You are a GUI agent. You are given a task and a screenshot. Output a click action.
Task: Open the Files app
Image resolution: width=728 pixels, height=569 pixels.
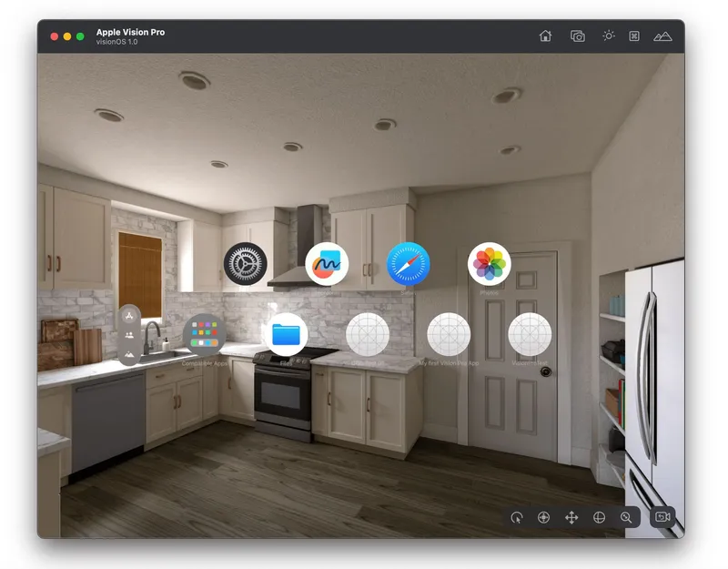pyautogui.click(x=286, y=334)
